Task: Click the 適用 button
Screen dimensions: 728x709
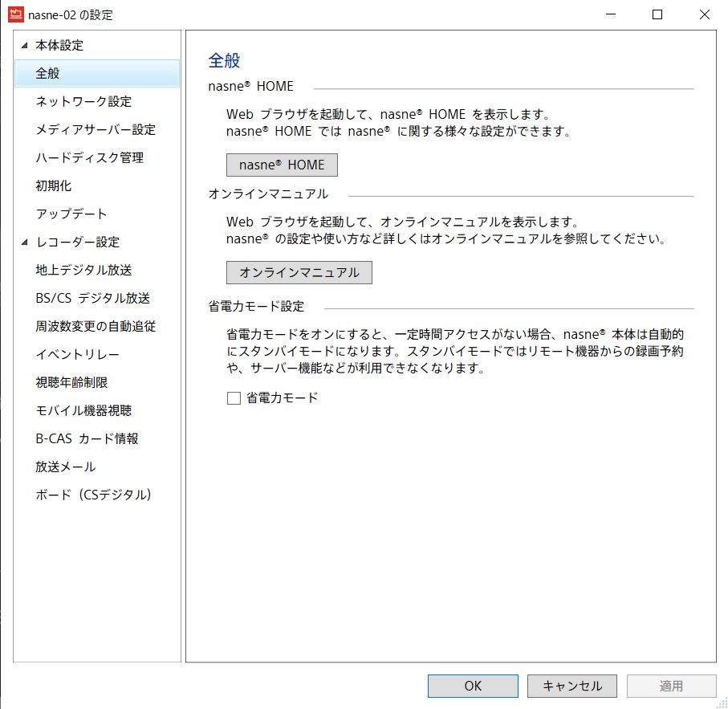Action: pos(671,686)
